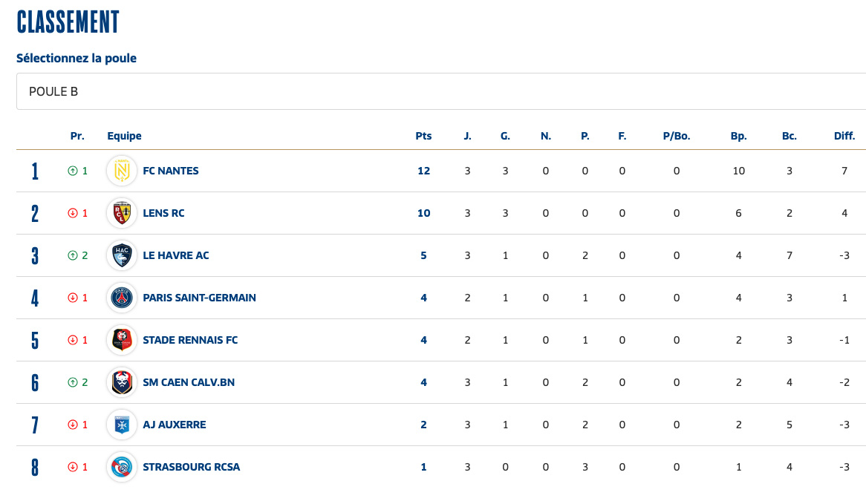
Task: Open the FC NANTES team link
Action: pyautogui.click(x=171, y=171)
